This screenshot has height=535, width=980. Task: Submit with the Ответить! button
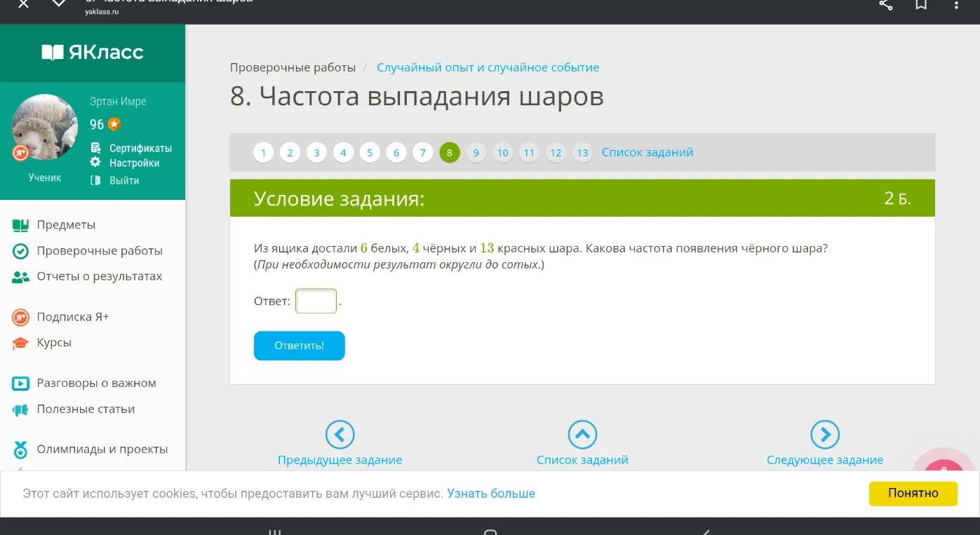pyautogui.click(x=300, y=346)
